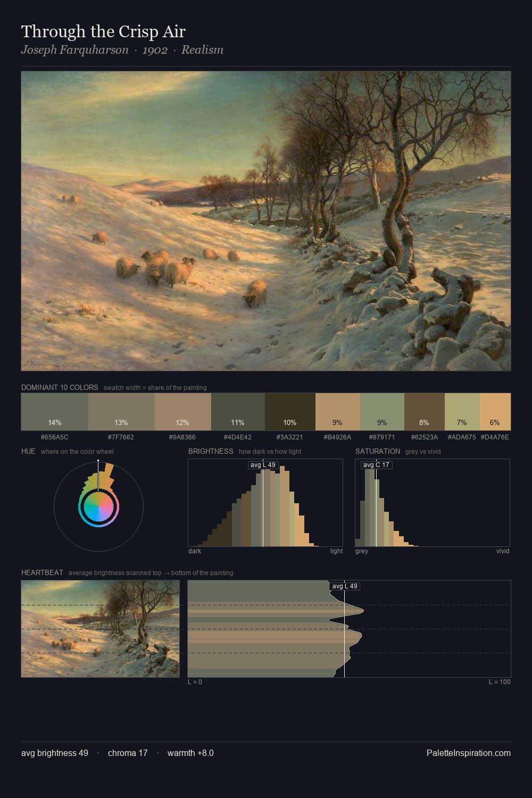532x798 pixels.
Task: Click the hue color wheel chart
Action: coord(98,506)
